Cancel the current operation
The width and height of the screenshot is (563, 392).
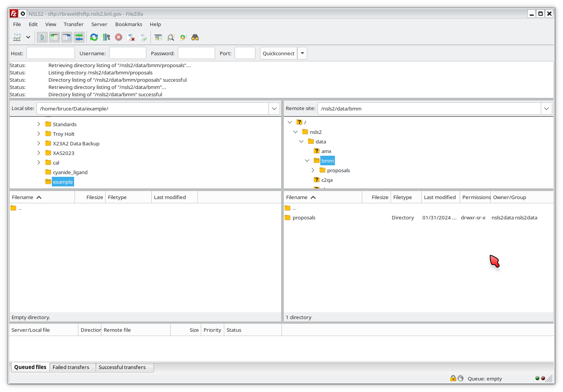coord(119,37)
